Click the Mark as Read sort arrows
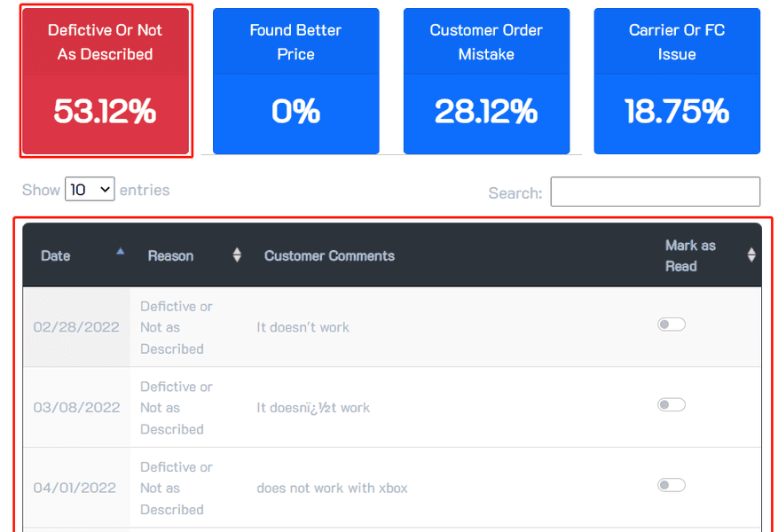This screenshot has height=532, width=778. [751, 255]
